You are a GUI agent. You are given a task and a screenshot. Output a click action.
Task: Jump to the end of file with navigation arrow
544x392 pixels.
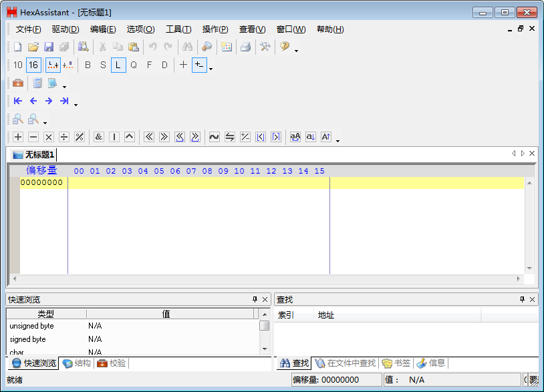(x=65, y=101)
